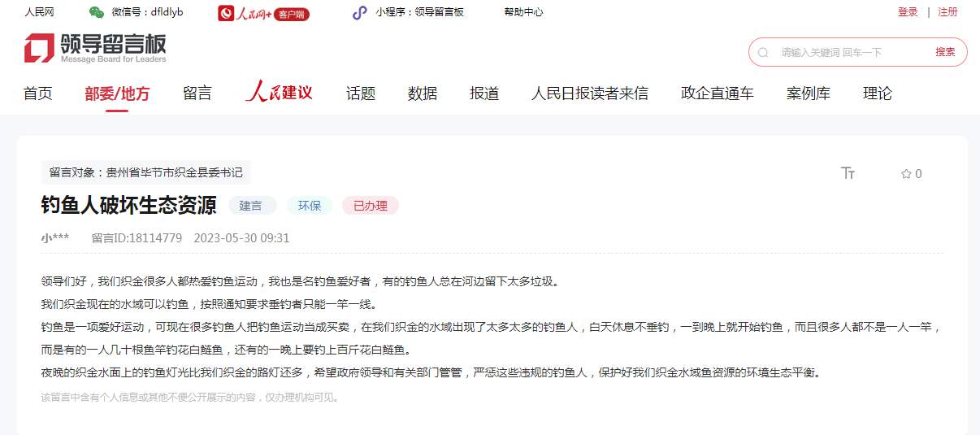Click the WeChat icon in top bar

click(x=97, y=12)
